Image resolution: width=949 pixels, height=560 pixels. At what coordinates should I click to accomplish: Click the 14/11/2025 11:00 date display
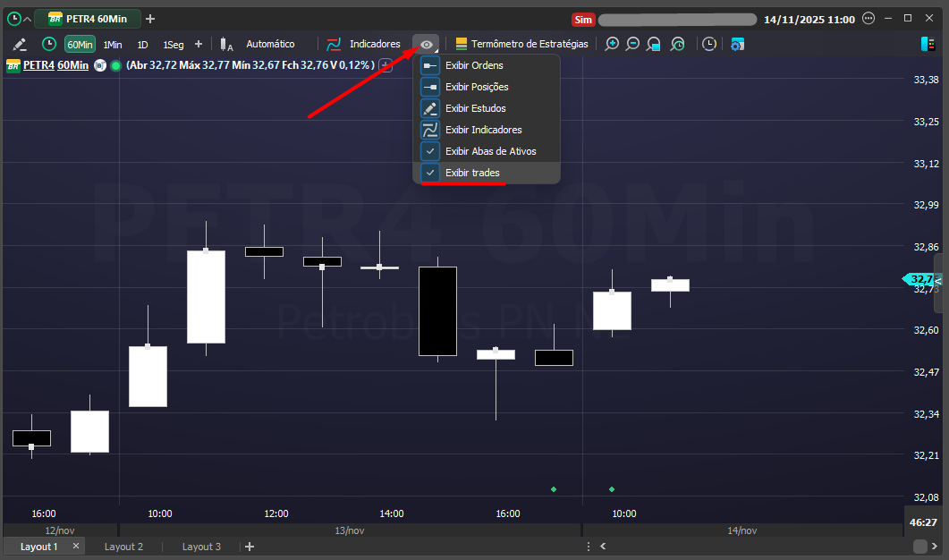point(809,20)
